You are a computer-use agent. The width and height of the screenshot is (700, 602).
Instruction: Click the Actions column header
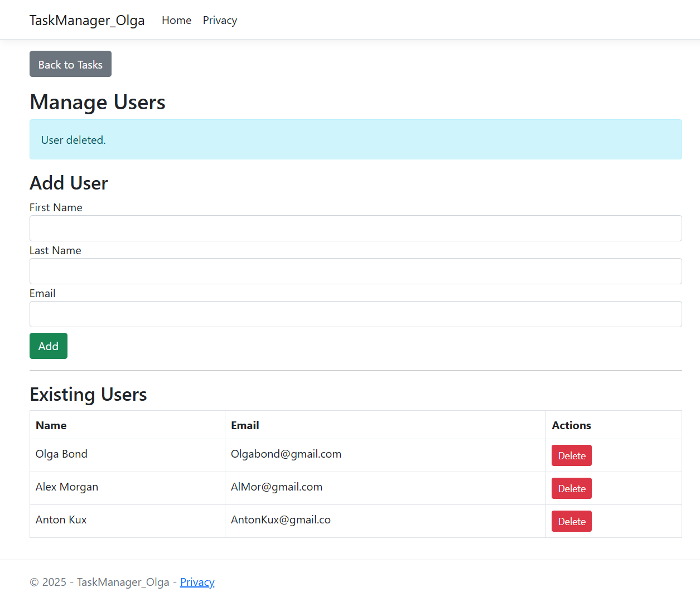coord(571,426)
